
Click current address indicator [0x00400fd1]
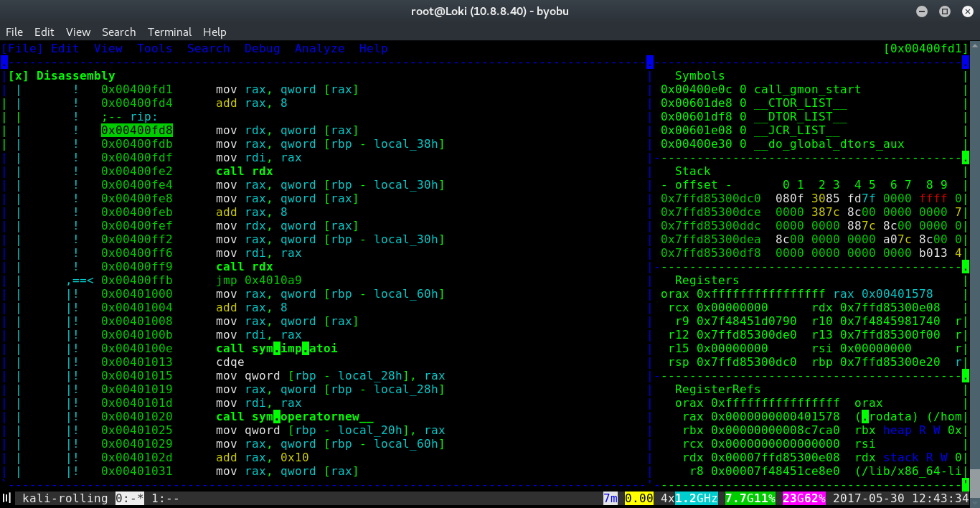coord(926,49)
